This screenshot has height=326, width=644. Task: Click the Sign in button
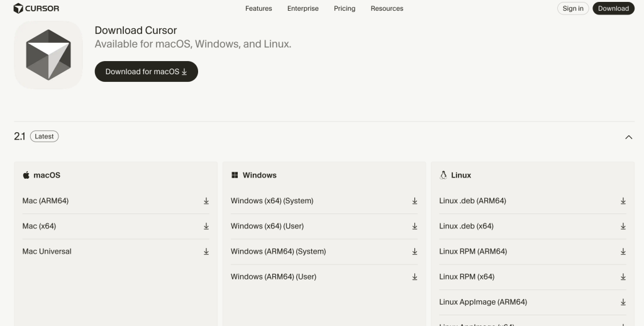tap(573, 8)
